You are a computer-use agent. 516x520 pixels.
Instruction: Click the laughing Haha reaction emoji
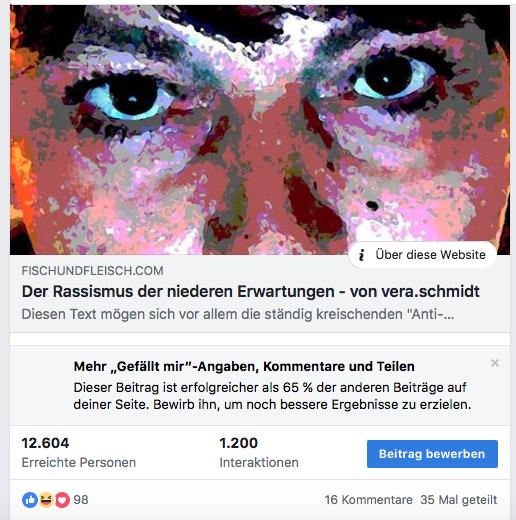tap(46, 500)
